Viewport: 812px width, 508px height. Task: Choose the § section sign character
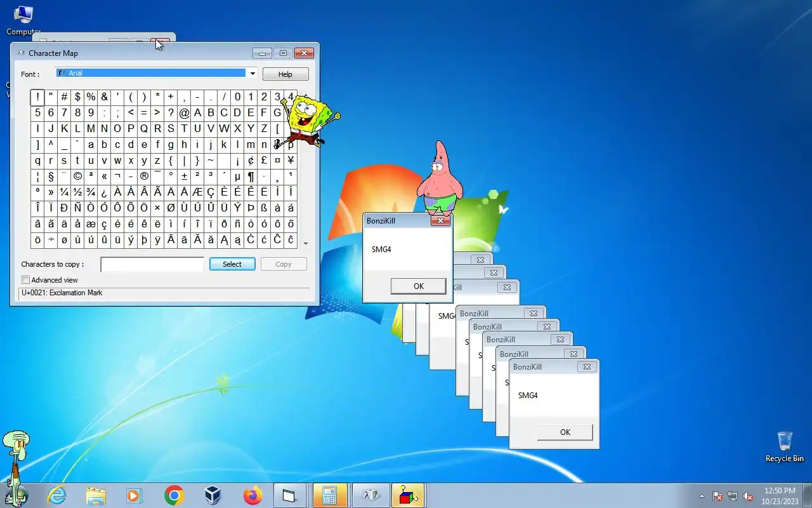(51, 177)
